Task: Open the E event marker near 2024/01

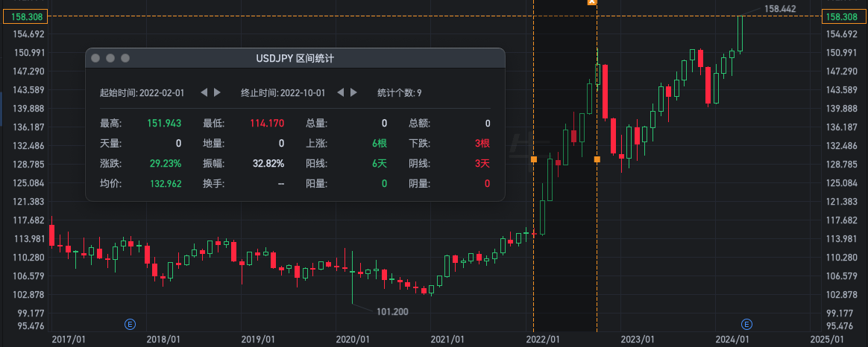Action: (746, 324)
